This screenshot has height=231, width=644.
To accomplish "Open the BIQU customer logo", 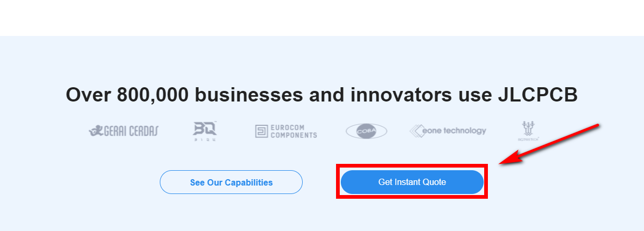I will [205, 131].
